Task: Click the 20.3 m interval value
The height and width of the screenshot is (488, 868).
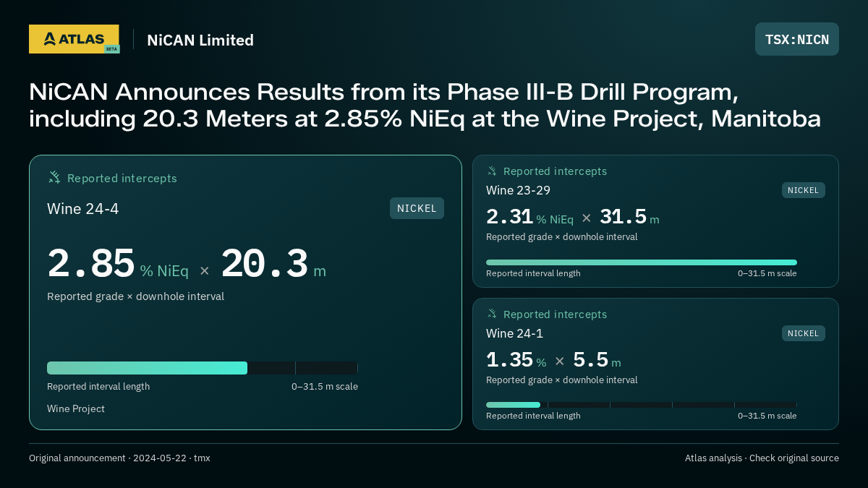Action: pyautogui.click(x=273, y=264)
